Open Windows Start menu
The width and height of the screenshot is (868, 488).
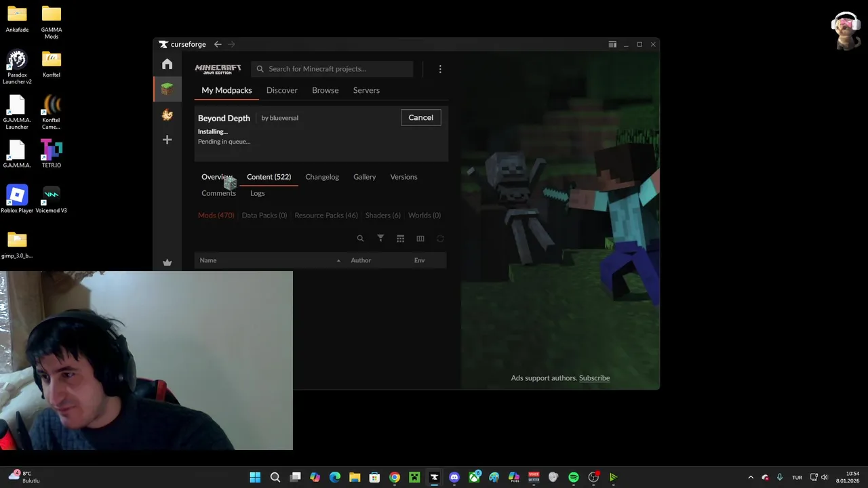(x=255, y=477)
